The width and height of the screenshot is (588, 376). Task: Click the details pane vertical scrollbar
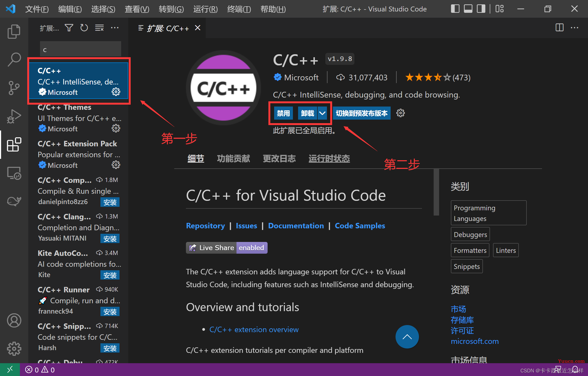pyautogui.click(x=436, y=192)
